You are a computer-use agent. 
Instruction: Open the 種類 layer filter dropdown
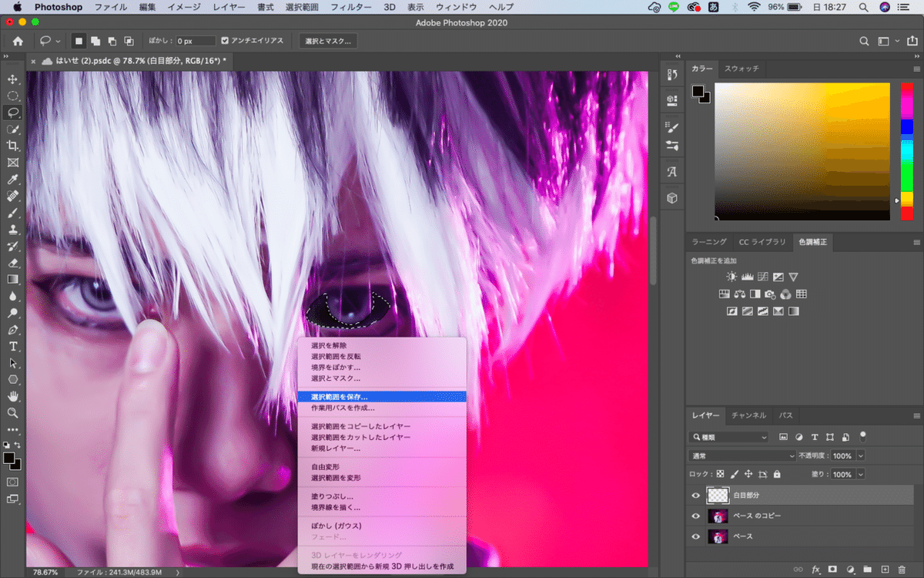(x=728, y=437)
